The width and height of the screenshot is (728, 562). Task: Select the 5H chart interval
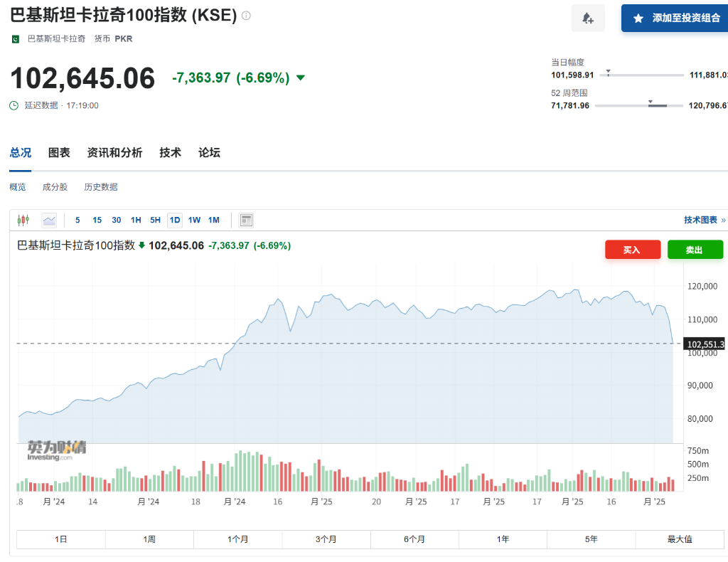click(155, 220)
